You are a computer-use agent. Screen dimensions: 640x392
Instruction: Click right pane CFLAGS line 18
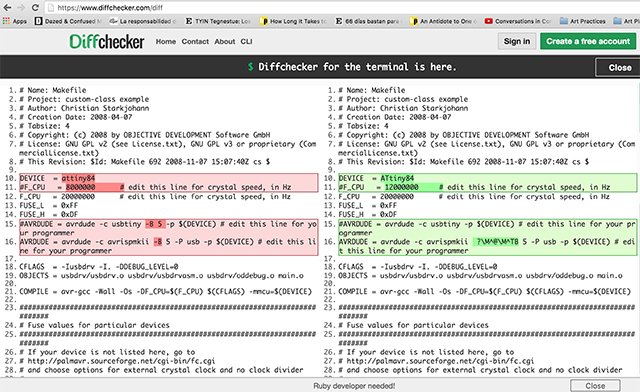click(418, 266)
